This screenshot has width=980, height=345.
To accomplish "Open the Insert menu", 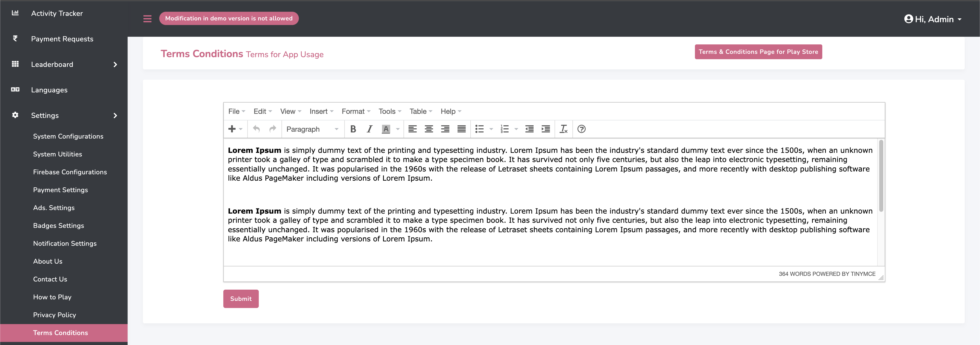I will [321, 111].
